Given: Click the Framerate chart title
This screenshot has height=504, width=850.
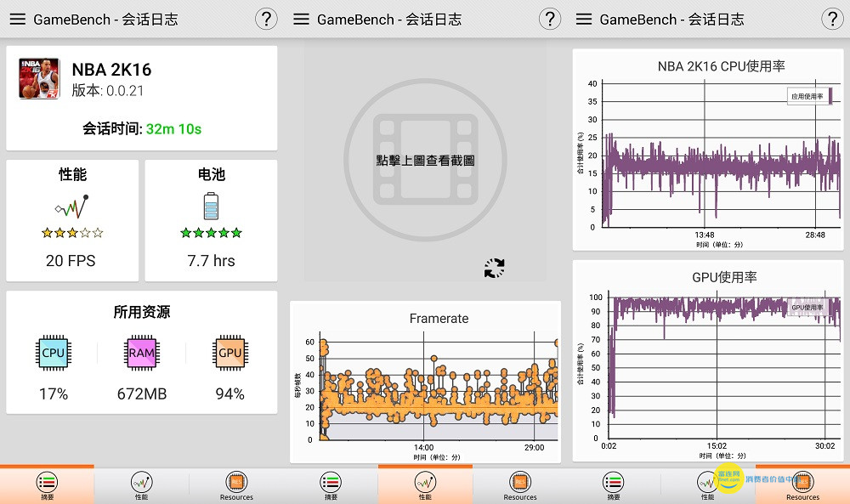Looking at the screenshot, I should 439,319.
